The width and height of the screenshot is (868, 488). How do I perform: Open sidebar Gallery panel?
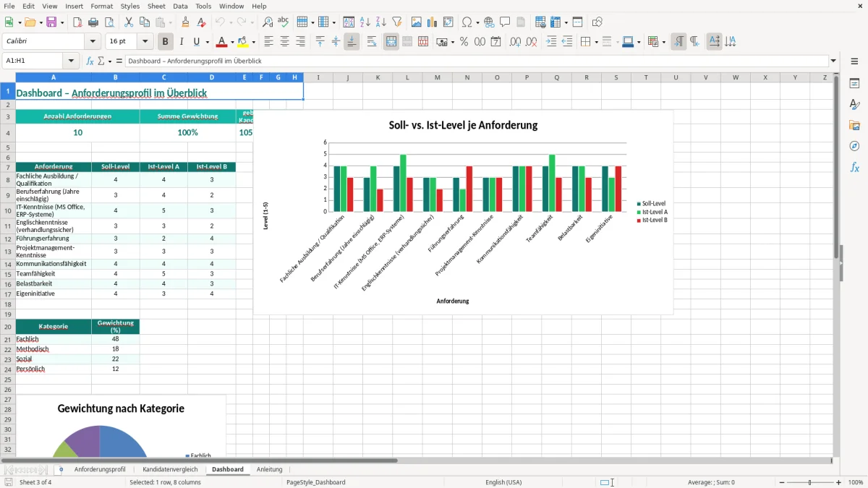(x=854, y=126)
